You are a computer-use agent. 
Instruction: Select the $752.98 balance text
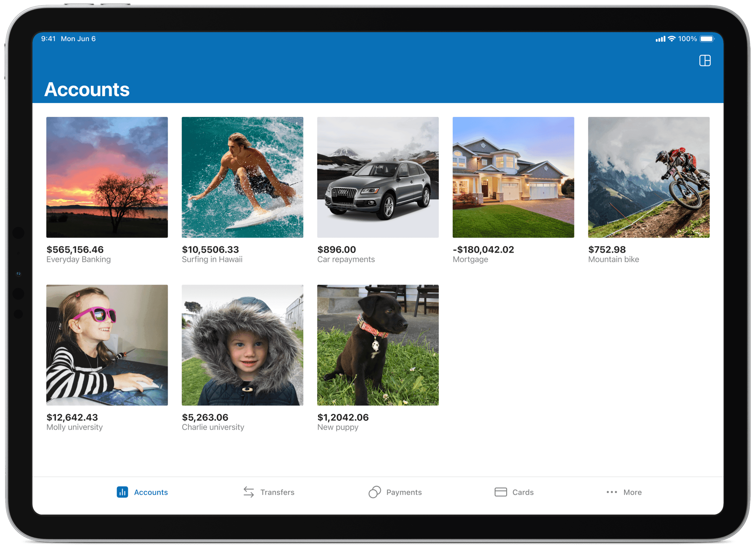pos(607,250)
